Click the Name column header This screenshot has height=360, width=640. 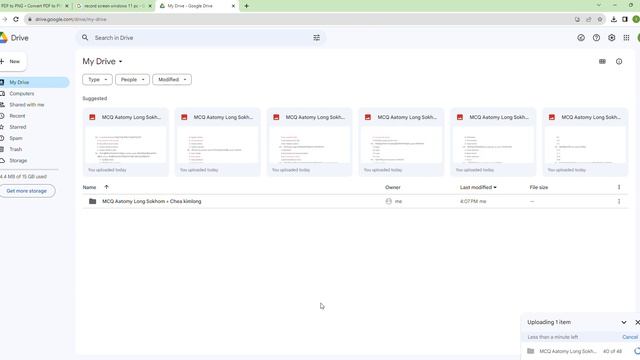pos(89,187)
